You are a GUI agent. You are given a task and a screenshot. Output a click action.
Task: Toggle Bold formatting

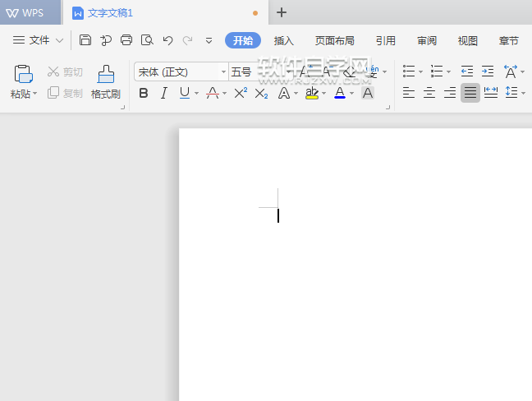(144, 93)
